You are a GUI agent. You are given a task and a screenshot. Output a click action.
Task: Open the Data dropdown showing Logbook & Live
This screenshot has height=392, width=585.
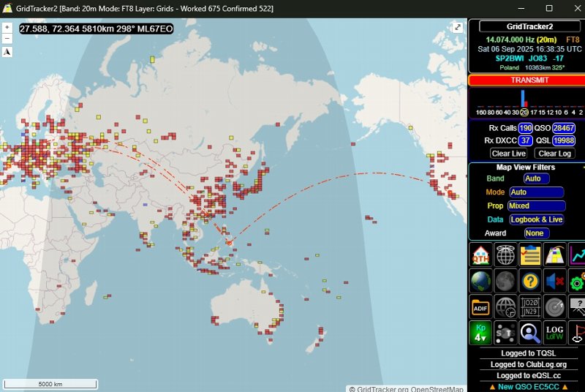(x=536, y=219)
